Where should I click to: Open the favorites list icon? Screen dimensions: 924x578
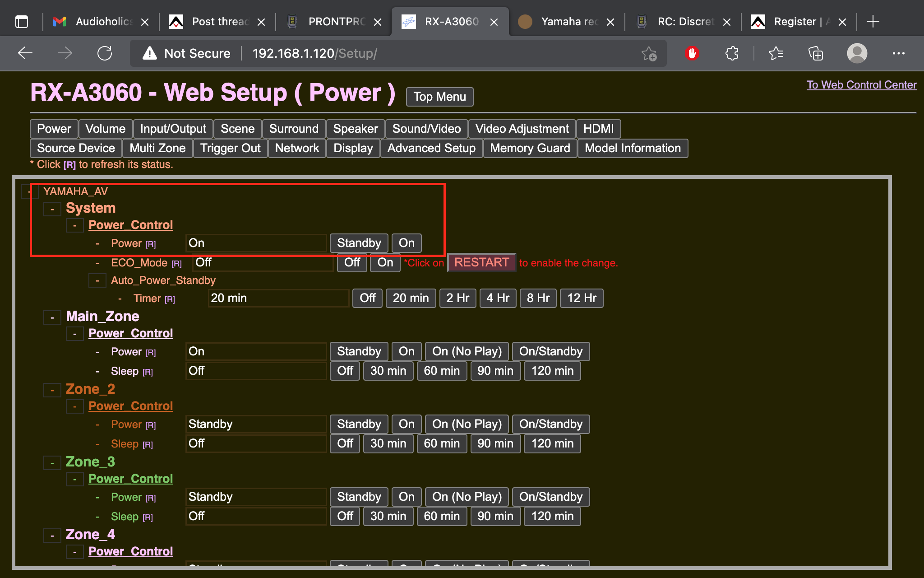776,53
